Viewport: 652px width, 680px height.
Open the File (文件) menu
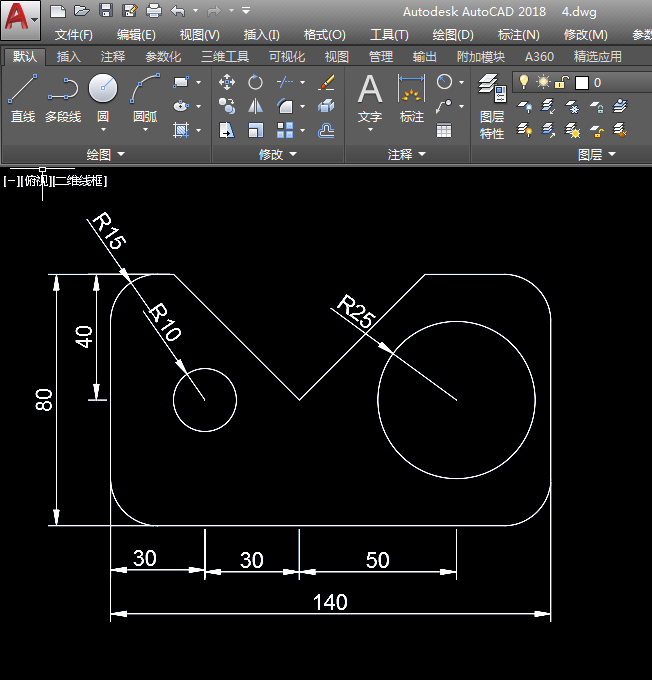[73, 34]
